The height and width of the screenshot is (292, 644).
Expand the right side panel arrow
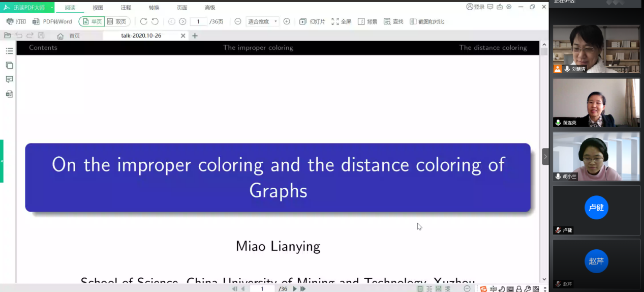[545, 157]
